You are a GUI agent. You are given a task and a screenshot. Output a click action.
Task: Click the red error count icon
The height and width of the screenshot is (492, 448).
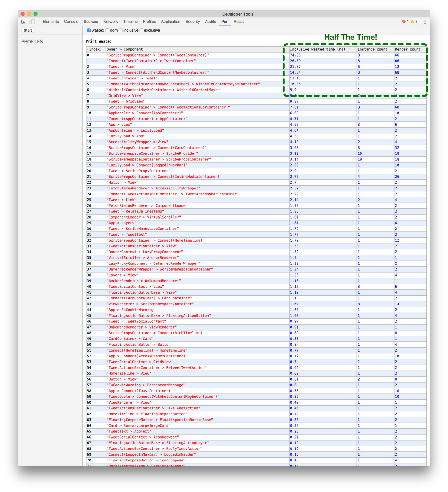(404, 22)
